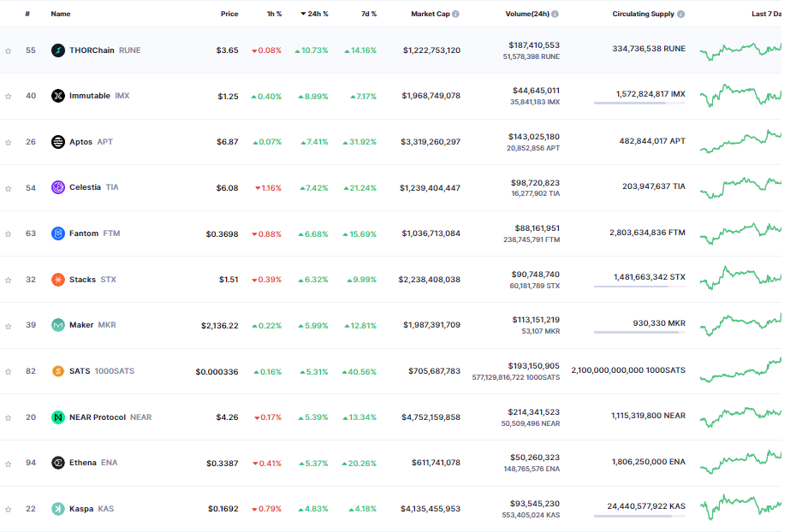790x532 pixels.
Task: Click the Immutable circulating supply progress bar
Action: tap(639, 103)
